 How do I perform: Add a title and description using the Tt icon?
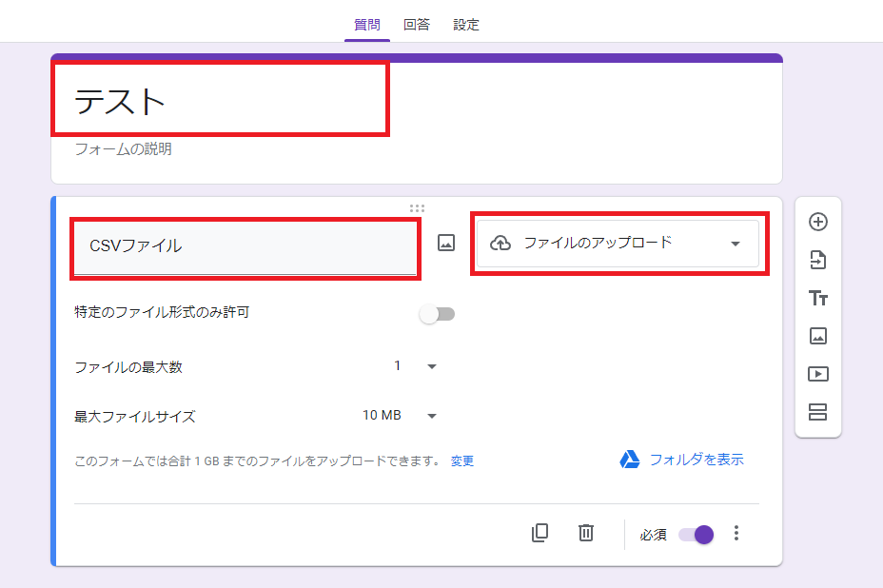(816, 298)
